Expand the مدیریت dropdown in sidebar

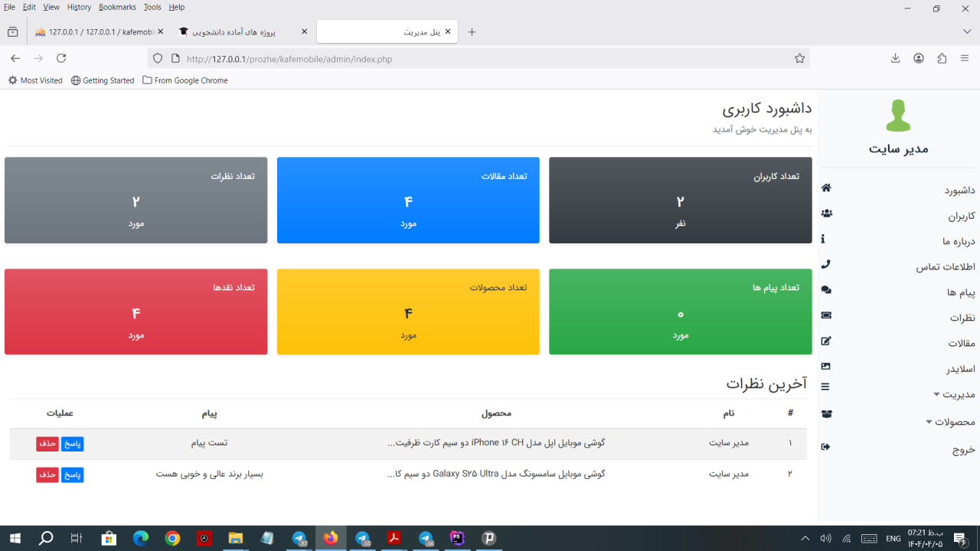click(x=953, y=394)
